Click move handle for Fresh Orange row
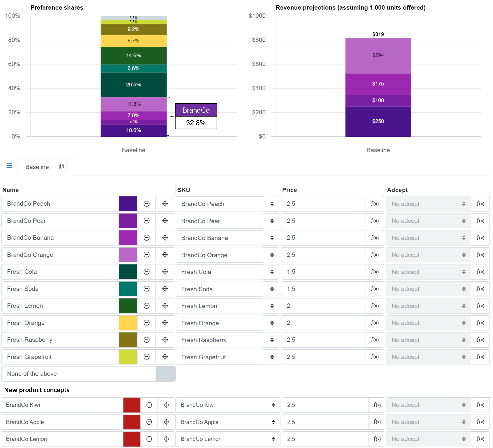Image resolution: width=493 pixels, height=448 pixels. (165, 323)
